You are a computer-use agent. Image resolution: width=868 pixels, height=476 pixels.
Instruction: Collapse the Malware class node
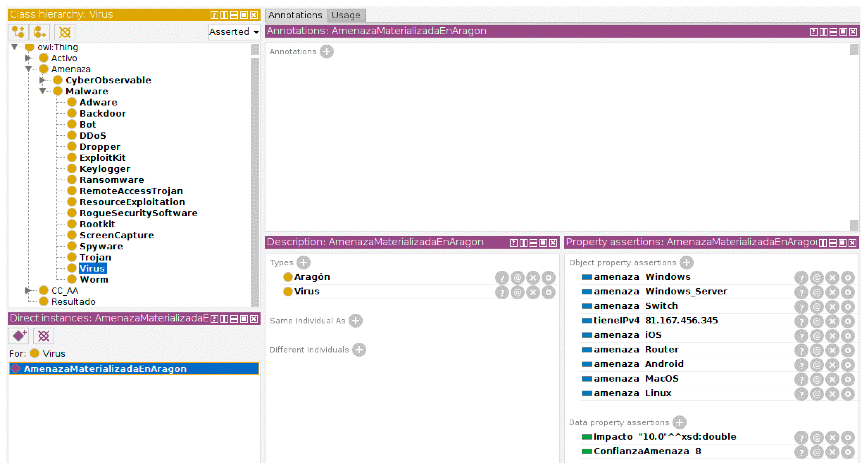[43, 91]
